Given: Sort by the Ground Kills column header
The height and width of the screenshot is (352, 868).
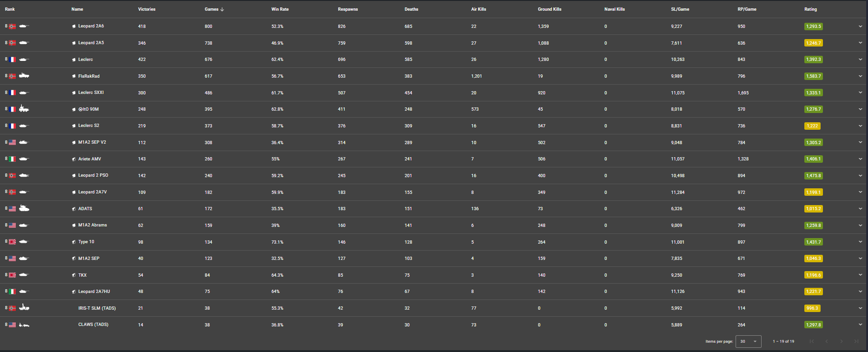Looking at the screenshot, I should click(550, 9).
